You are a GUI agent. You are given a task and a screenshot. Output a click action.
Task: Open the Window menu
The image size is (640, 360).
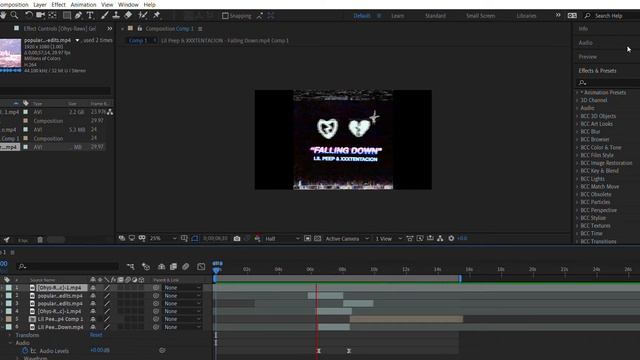[128, 4]
